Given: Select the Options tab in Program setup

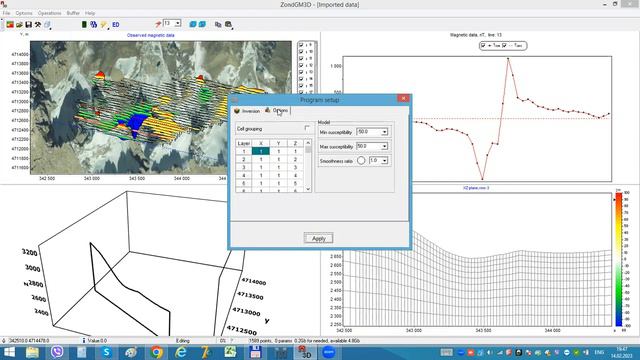Looking at the screenshot, I should point(277,110).
